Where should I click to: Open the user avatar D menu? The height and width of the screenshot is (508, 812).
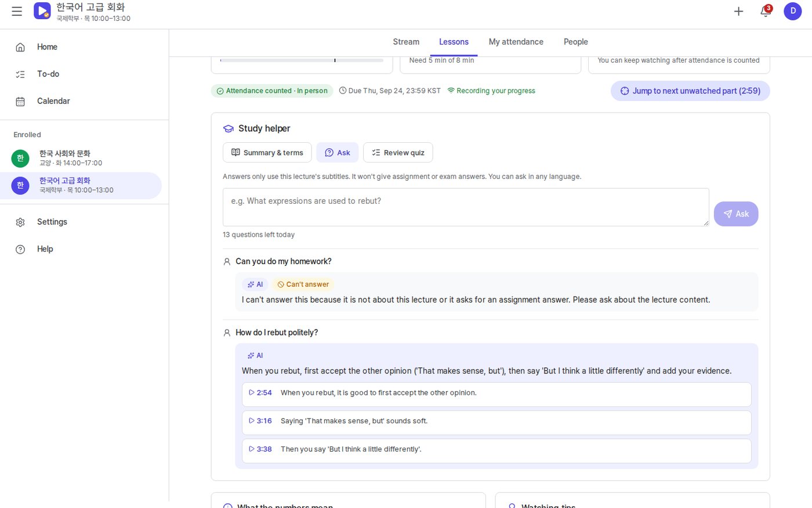click(793, 11)
